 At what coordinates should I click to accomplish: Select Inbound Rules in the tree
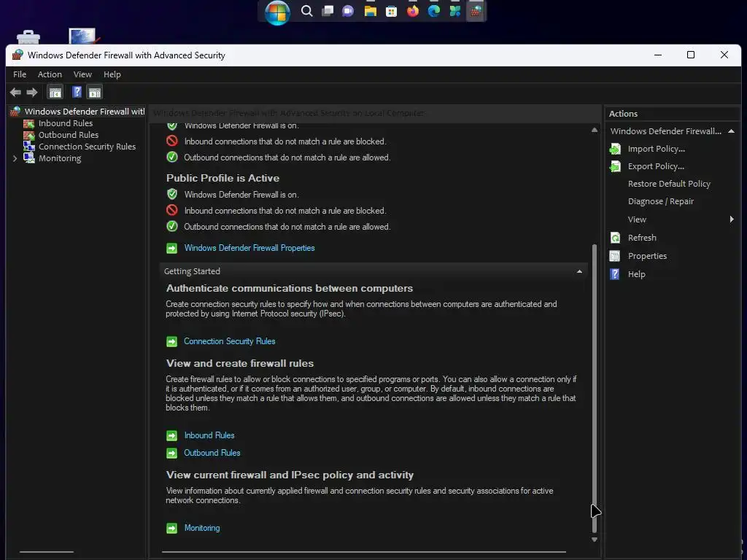(65, 123)
